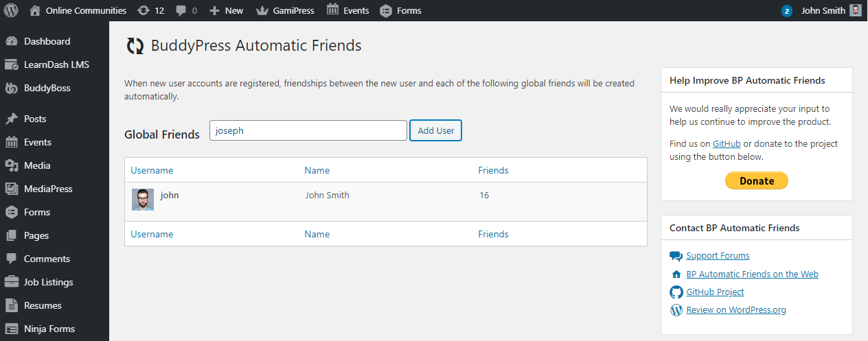Screen dimensions: 868x341
Task: Click the yellow Donate button
Action: tap(756, 180)
